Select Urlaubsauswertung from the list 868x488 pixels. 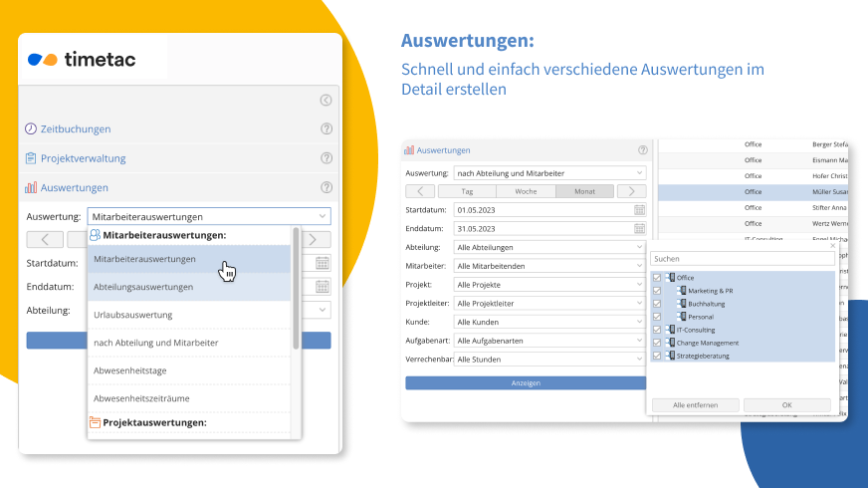coord(189,315)
